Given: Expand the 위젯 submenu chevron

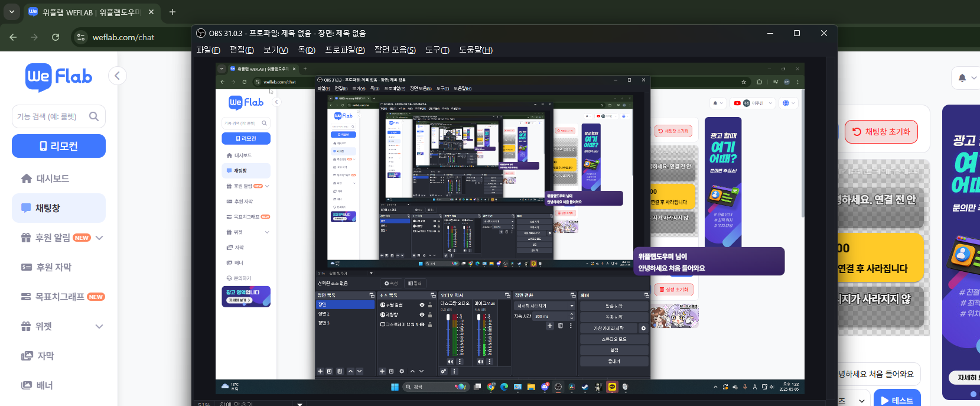Looking at the screenshot, I should click(99, 326).
